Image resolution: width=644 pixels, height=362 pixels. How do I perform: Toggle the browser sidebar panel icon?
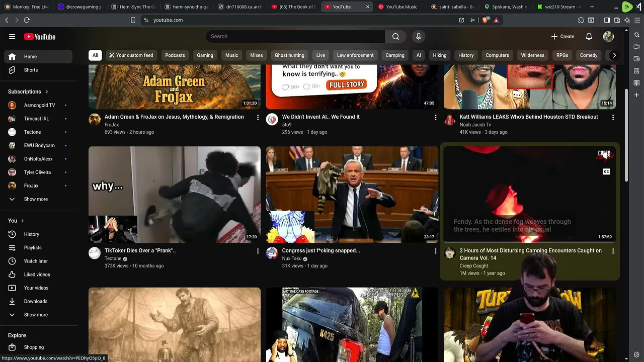pos(607,20)
